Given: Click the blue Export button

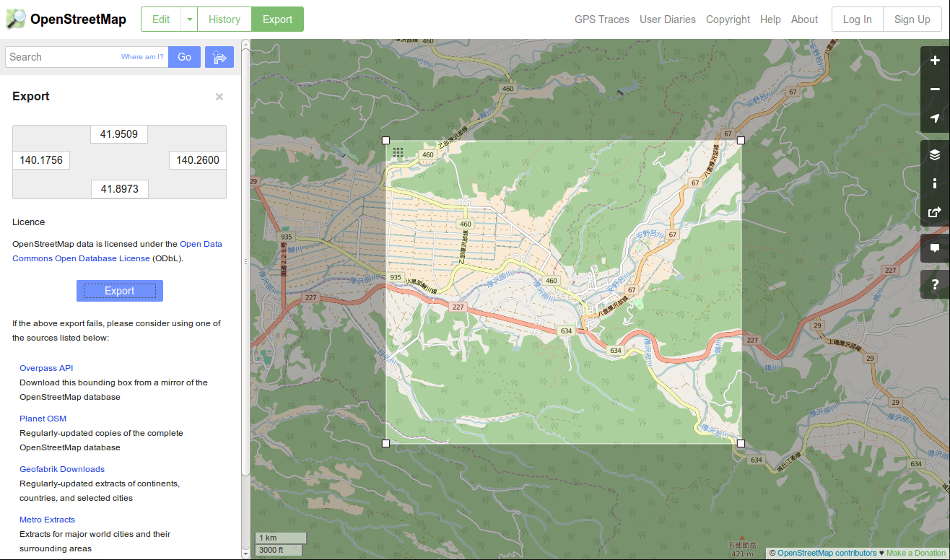Looking at the screenshot, I should pyautogui.click(x=120, y=291).
